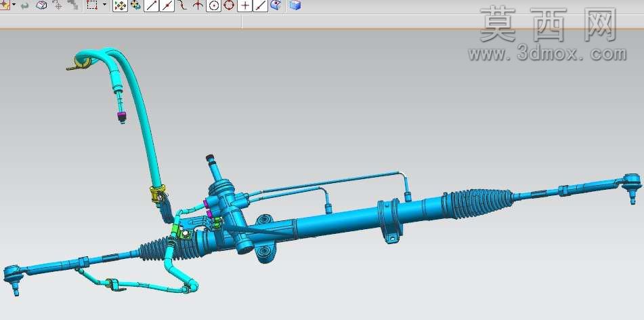Click the selection filter icon at toolbar start
This screenshot has height=320, width=644.
pos(4,5)
